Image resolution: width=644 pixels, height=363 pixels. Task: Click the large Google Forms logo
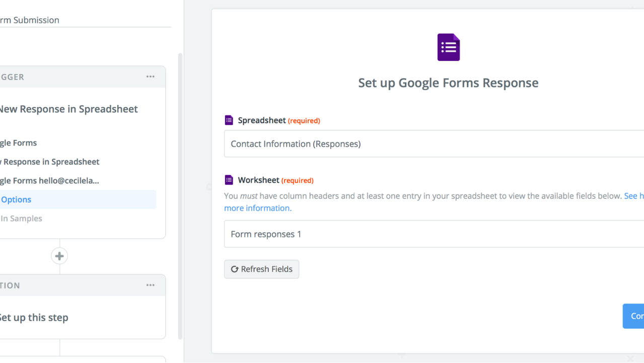click(x=448, y=47)
